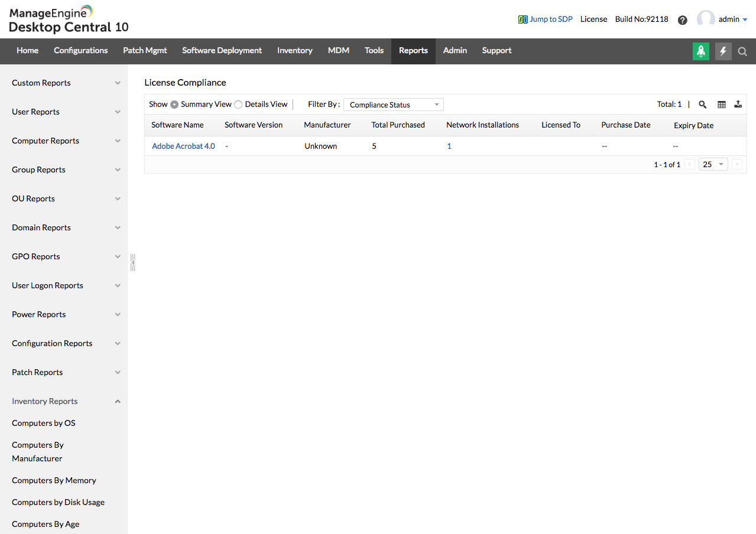This screenshot has height=534, width=756.
Task: Open search via header magnifier icon
Action: (742, 51)
